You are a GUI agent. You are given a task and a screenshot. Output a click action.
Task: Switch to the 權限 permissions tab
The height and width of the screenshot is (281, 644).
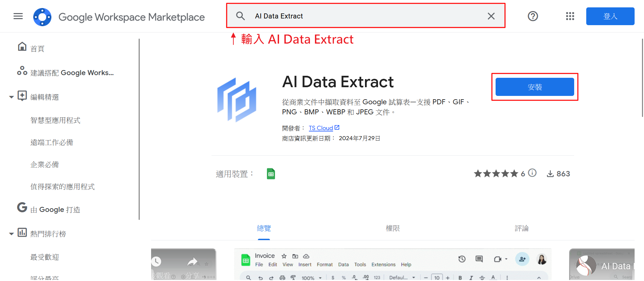click(x=393, y=228)
